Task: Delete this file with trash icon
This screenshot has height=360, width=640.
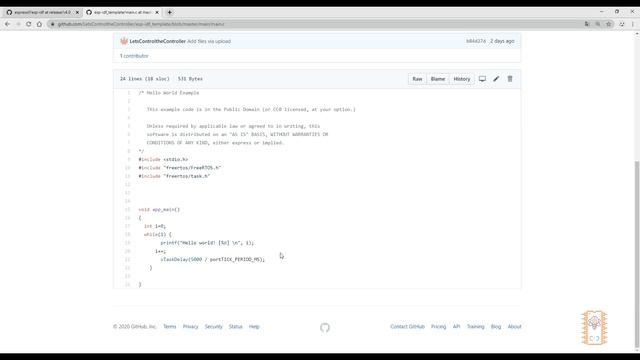Action: pyautogui.click(x=510, y=79)
